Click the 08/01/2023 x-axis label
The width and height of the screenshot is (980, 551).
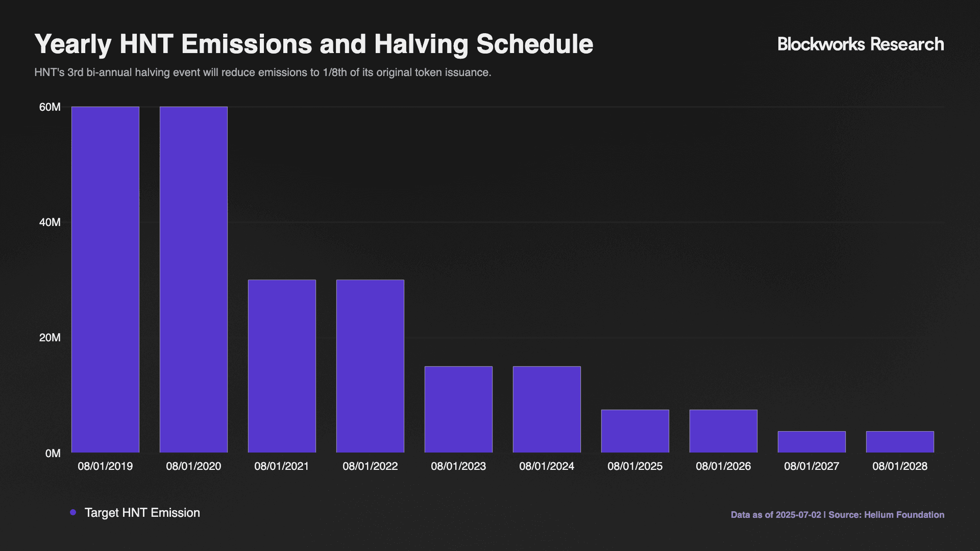[x=458, y=466]
